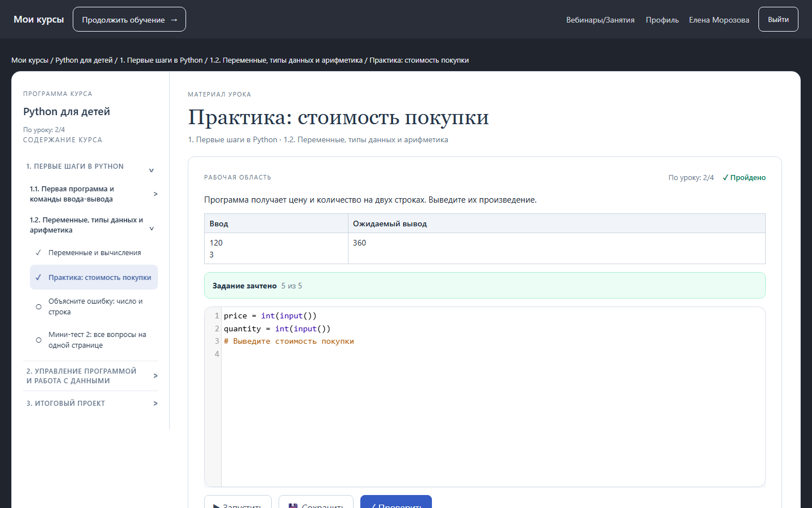Expand lesson 1.1 Первая программа chevron
The width and height of the screenshot is (812, 508).
coord(156,194)
